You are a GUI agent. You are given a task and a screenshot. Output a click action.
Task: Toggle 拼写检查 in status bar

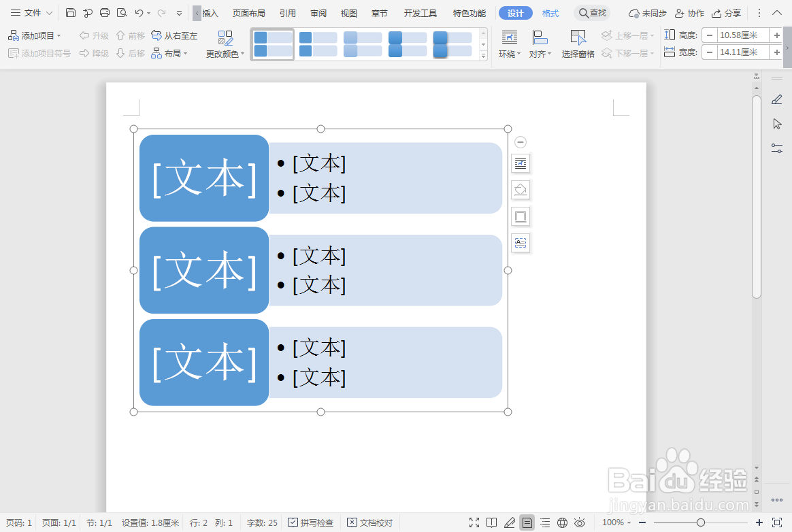coord(311,522)
